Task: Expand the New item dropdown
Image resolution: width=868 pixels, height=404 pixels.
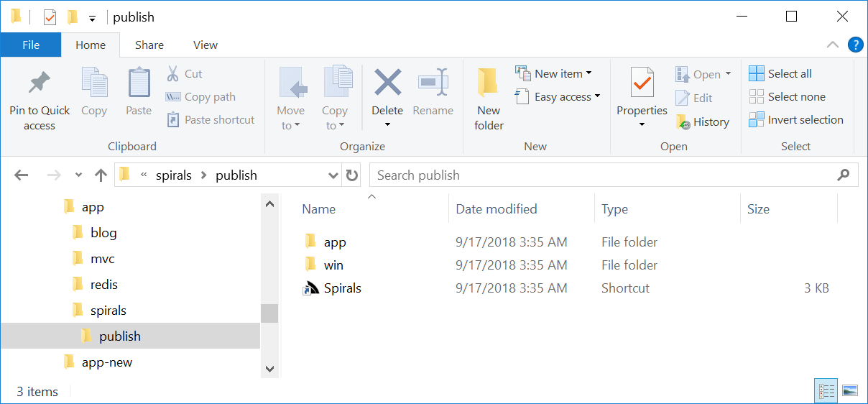Action: coord(588,73)
